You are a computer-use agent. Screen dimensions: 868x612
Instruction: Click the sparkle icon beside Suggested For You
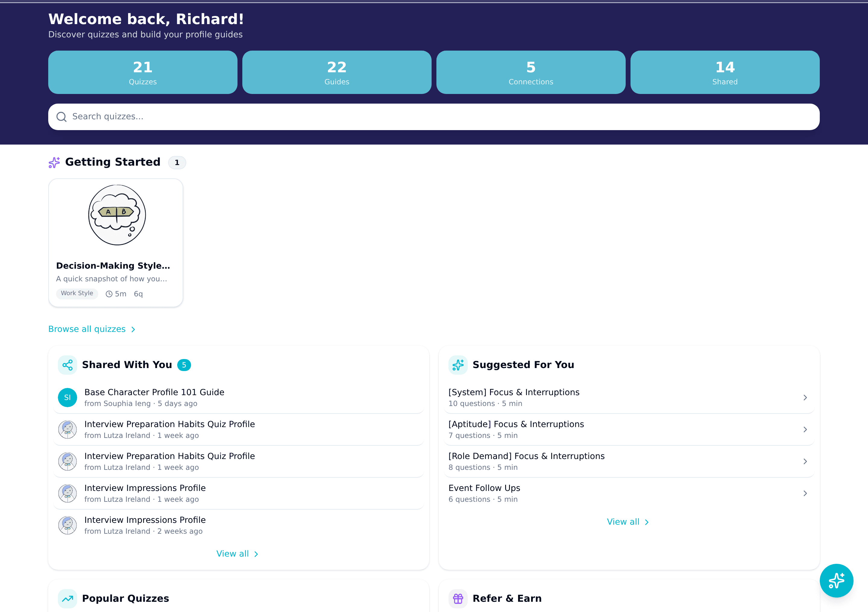[458, 364]
